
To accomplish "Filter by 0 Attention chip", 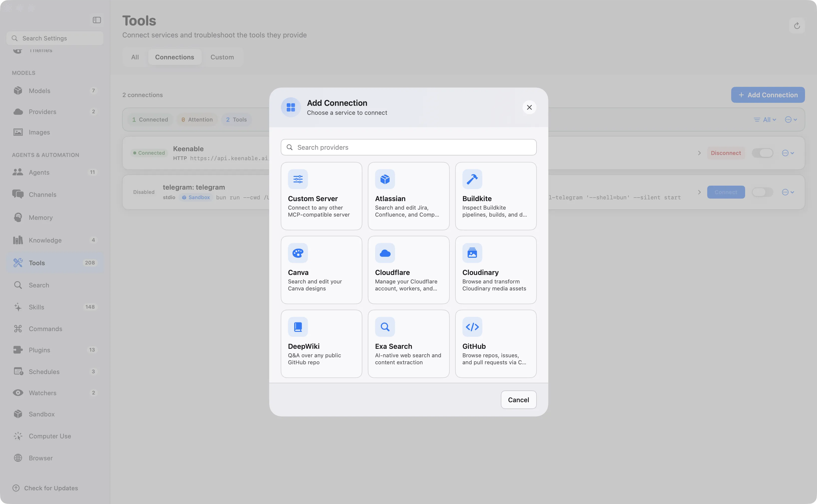I will [x=197, y=120].
